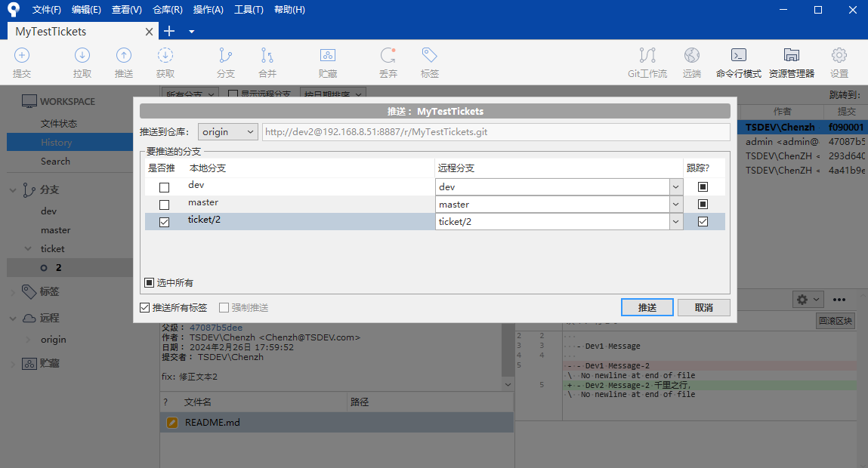Image resolution: width=868 pixels, height=468 pixels.
Task: Check the push checkbox for master
Action: pyautogui.click(x=165, y=205)
